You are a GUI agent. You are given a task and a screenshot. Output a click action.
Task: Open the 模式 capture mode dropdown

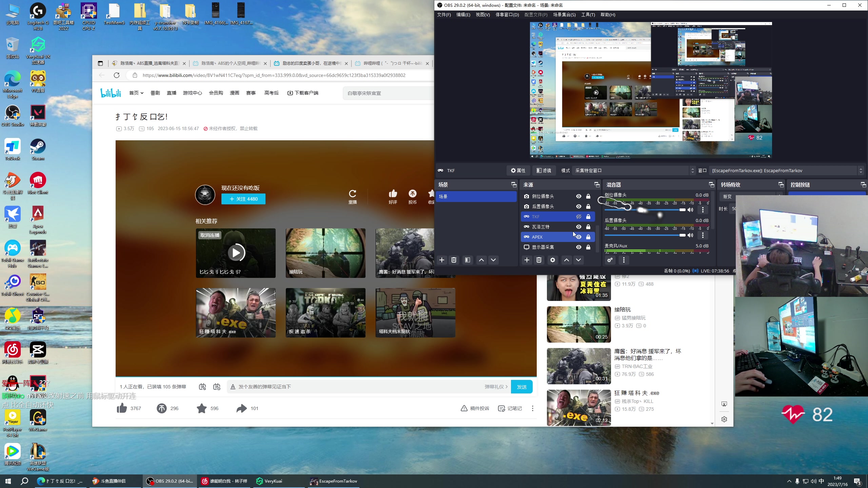point(634,170)
